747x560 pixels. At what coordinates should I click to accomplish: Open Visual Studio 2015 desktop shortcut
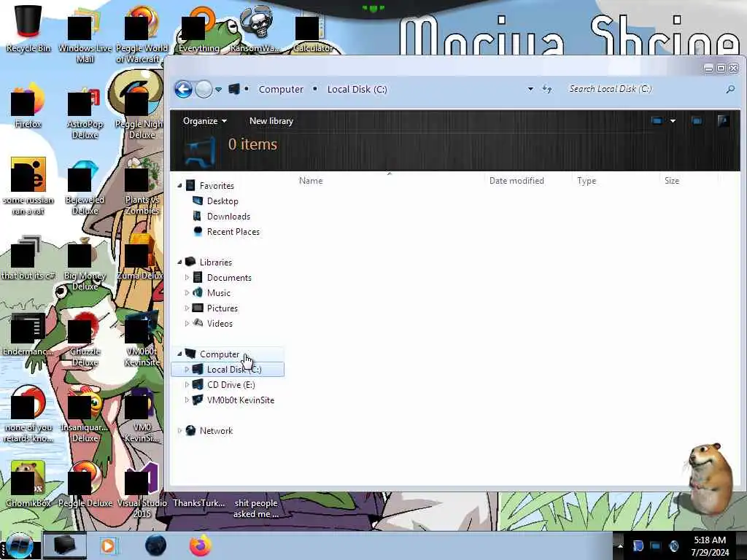142,491
